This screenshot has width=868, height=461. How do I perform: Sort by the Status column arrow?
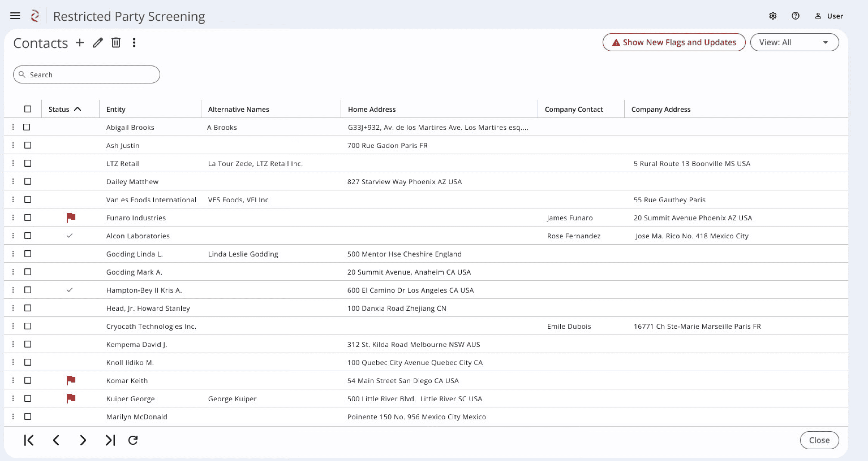(77, 109)
